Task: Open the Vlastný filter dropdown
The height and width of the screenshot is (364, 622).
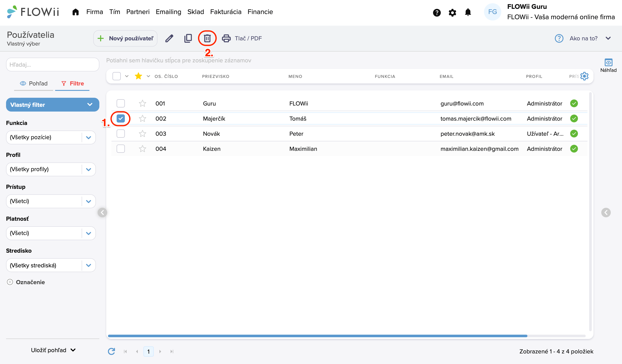Action: click(52, 105)
